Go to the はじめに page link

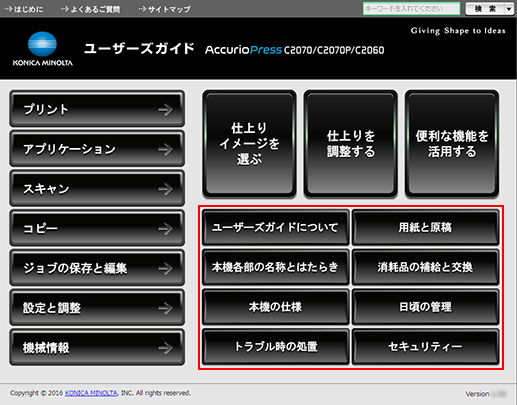coord(24,9)
